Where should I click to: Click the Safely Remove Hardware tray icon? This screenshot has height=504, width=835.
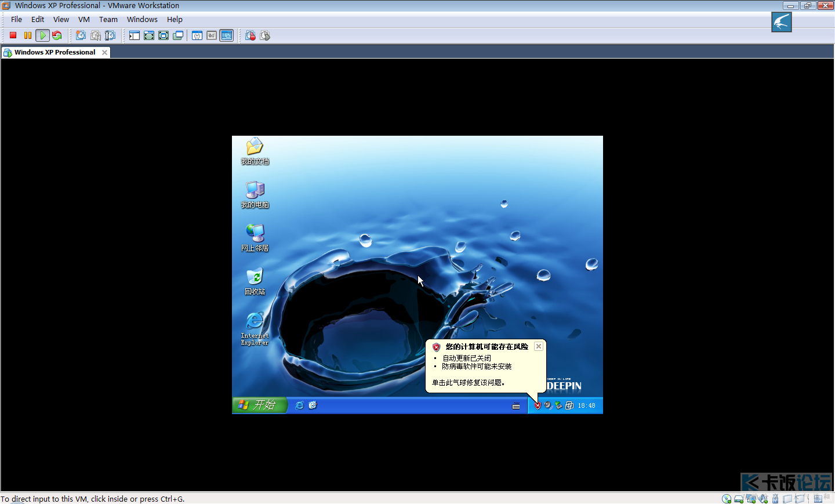[x=558, y=405]
